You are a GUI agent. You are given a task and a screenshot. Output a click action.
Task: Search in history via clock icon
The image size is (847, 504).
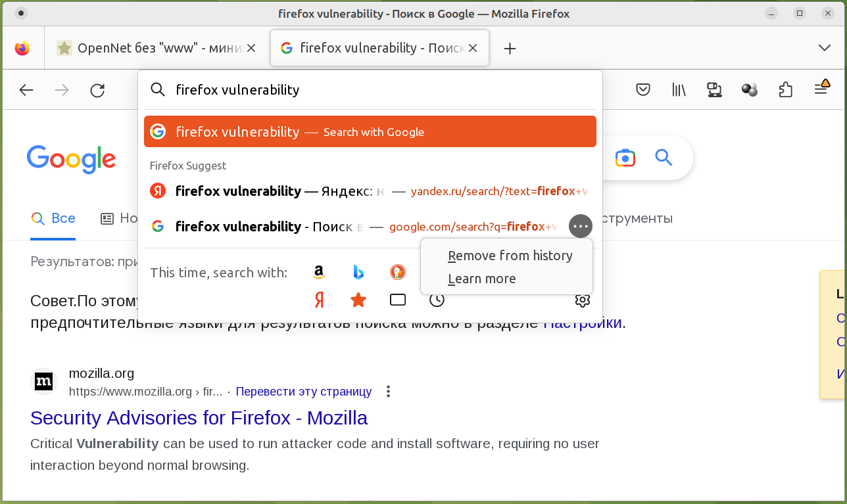pyautogui.click(x=437, y=300)
